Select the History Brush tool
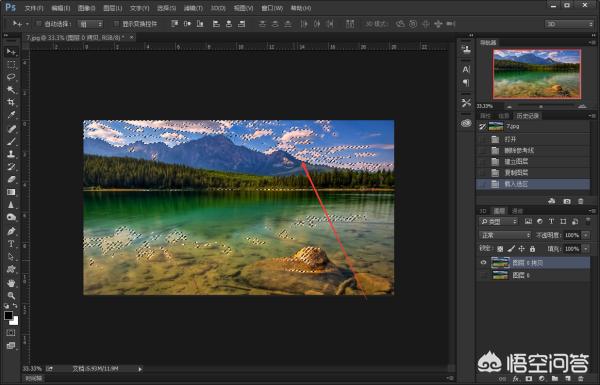600x385 pixels. tap(11, 166)
